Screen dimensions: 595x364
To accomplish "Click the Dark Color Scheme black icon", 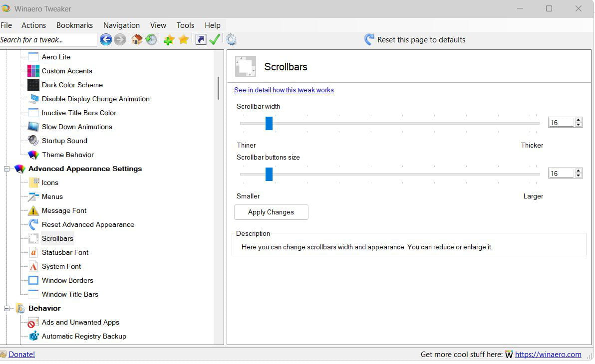I will point(33,85).
